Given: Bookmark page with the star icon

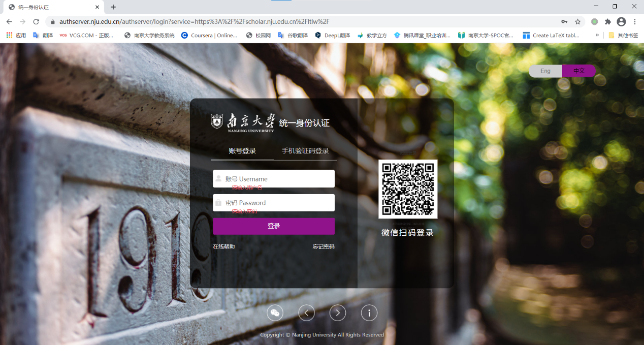Looking at the screenshot, I should pyautogui.click(x=577, y=22).
